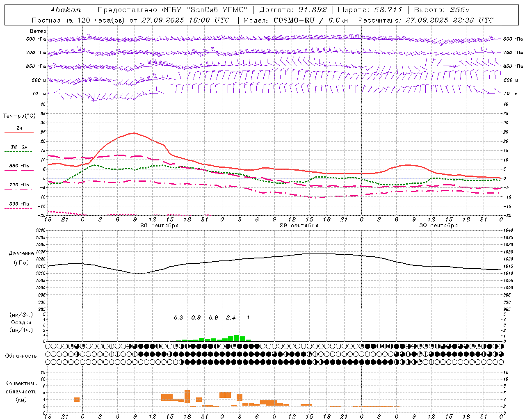Image resolution: width=525 pixels, height=420 pixels.
Task: Select the Высота: 255м value
Action: pyautogui.click(x=442, y=10)
